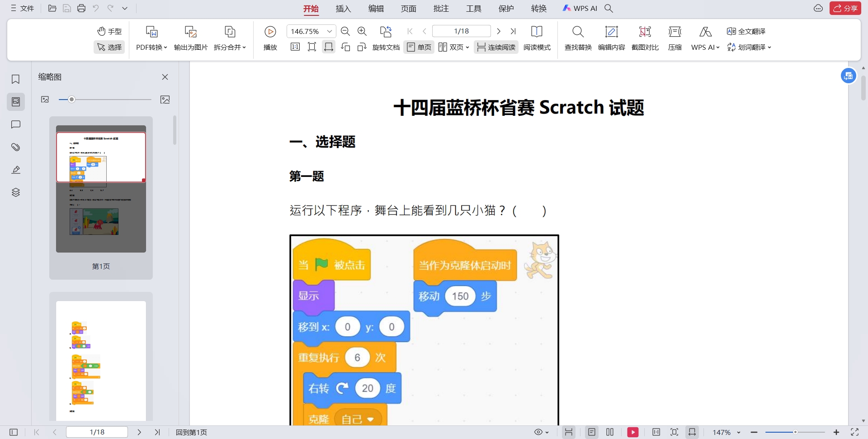This screenshot has width=868, height=439.
Task: Open bookmark panel in left sidebar
Action: [16, 79]
